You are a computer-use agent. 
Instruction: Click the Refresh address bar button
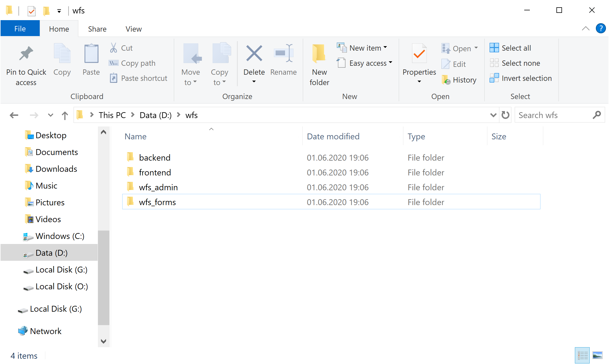click(x=505, y=115)
